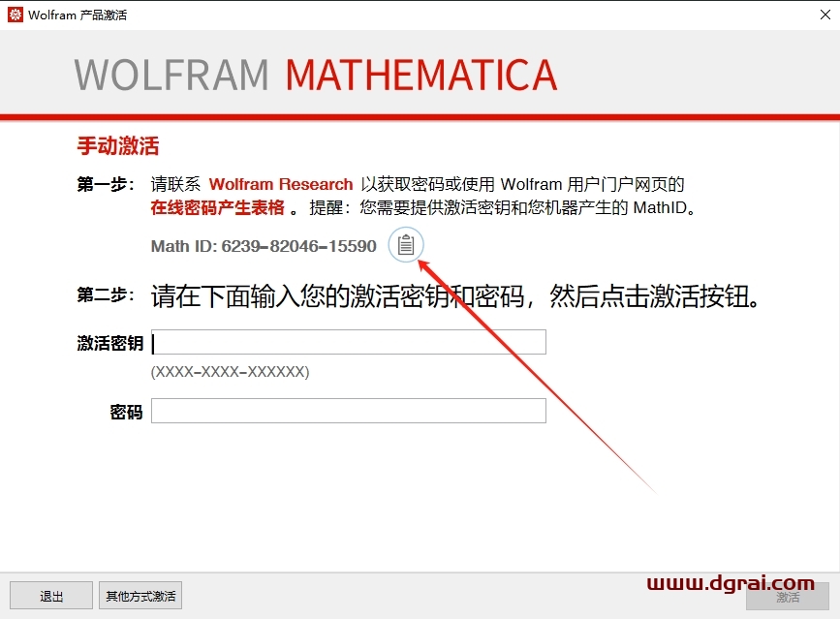The width and height of the screenshot is (840, 619).
Task: Click the window title Wolfram 产品激活
Action: pyautogui.click(x=78, y=15)
